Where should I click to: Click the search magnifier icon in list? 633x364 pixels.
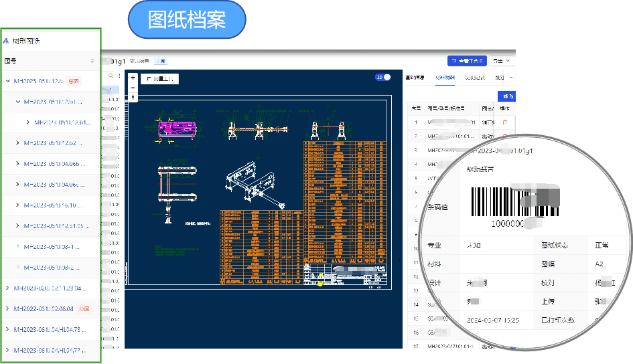tap(111, 76)
